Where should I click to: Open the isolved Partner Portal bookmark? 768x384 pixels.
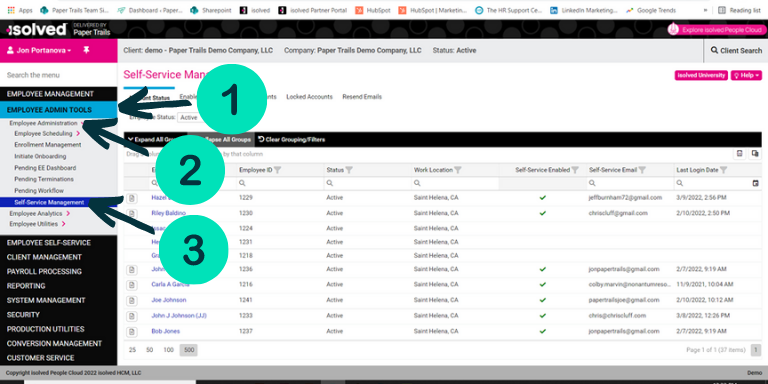[x=312, y=10]
